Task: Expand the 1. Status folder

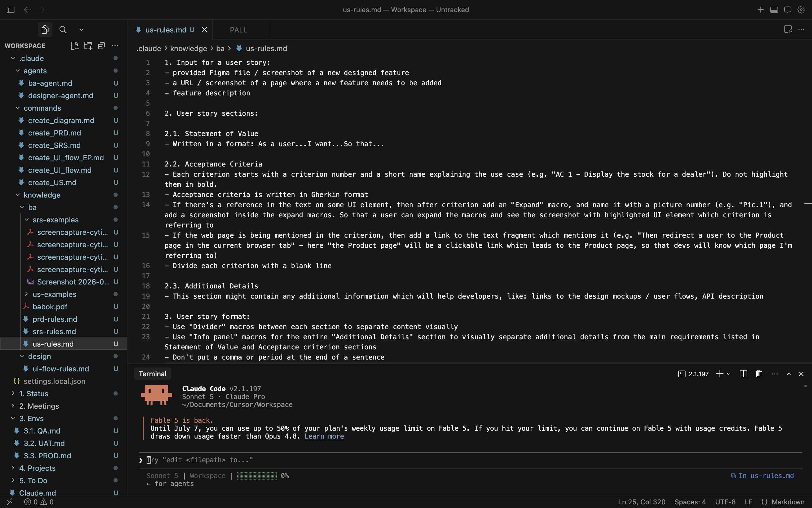Action: 13,393
